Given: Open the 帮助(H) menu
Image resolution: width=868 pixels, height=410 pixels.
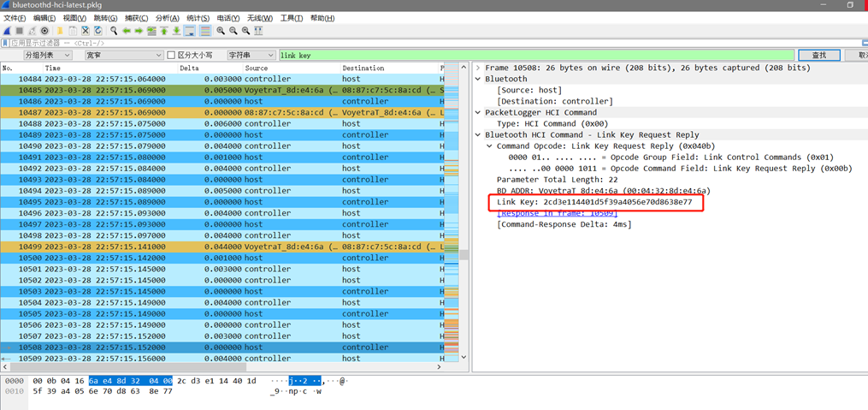Looking at the screenshot, I should click(322, 18).
